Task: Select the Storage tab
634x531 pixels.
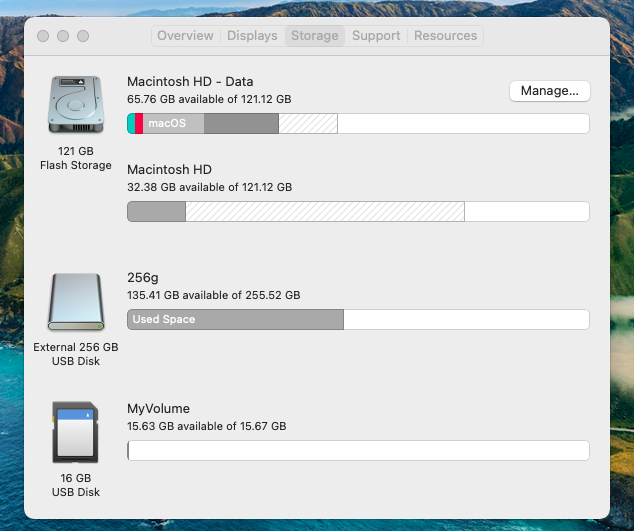Action: (x=315, y=36)
